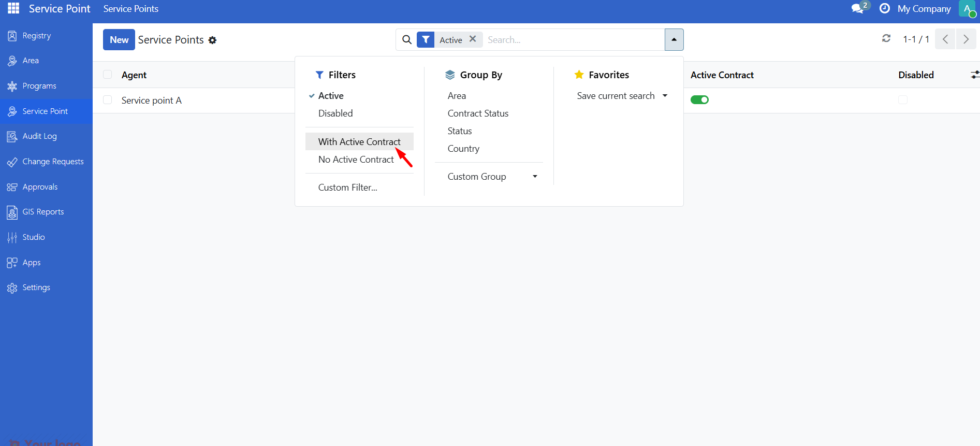Open the Registry sidebar icon

point(12,36)
